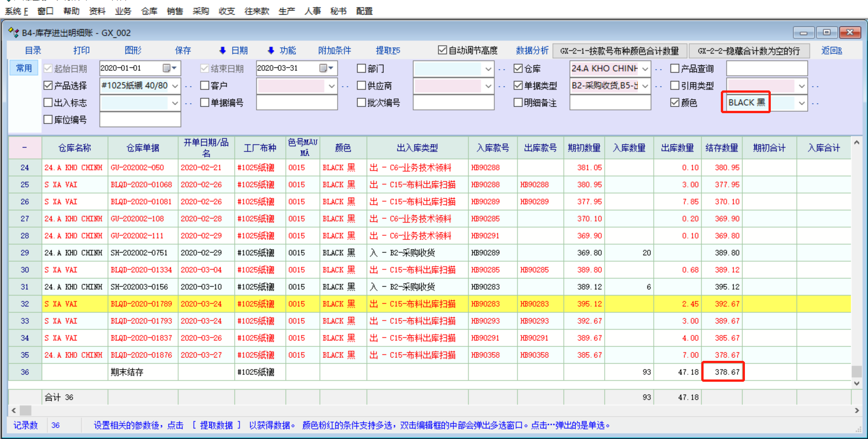Open the end date calendar picker
Screen dimensions: 868x439
(326, 68)
